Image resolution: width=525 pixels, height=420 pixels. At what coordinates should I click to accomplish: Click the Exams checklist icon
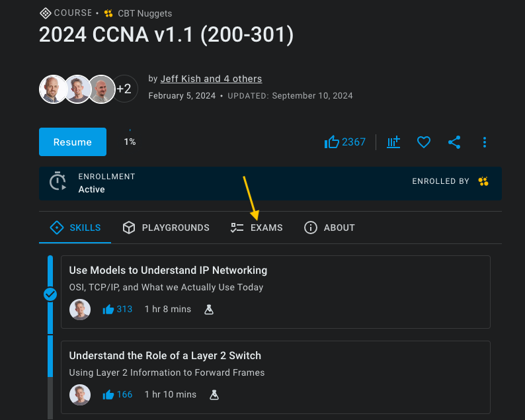pyautogui.click(x=237, y=228)
